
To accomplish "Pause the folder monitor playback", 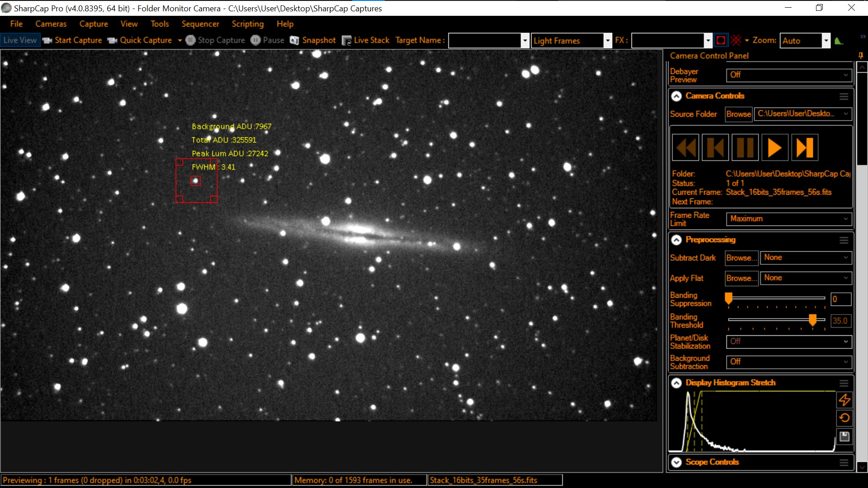I will (x=745, y=147).
